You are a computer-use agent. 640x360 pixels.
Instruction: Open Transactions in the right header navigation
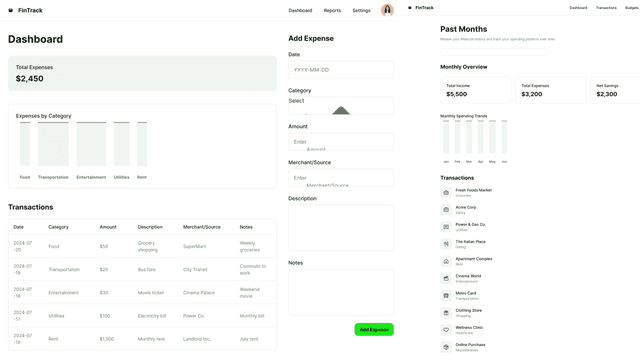pyautogui.click(x=606, y=8)
